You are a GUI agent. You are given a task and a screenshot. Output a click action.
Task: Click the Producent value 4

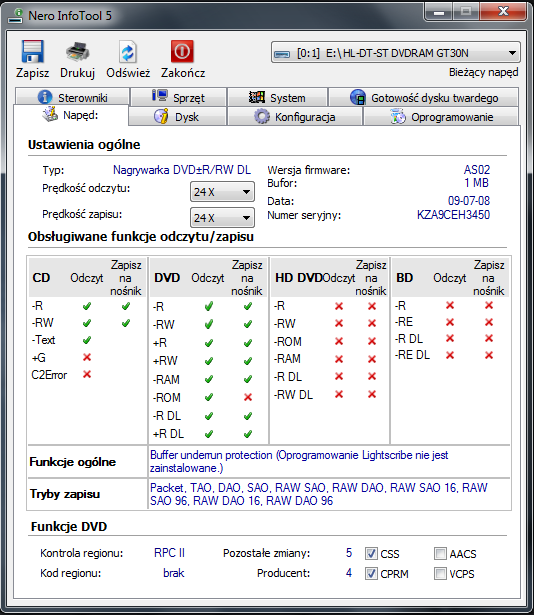click(349, 573)
